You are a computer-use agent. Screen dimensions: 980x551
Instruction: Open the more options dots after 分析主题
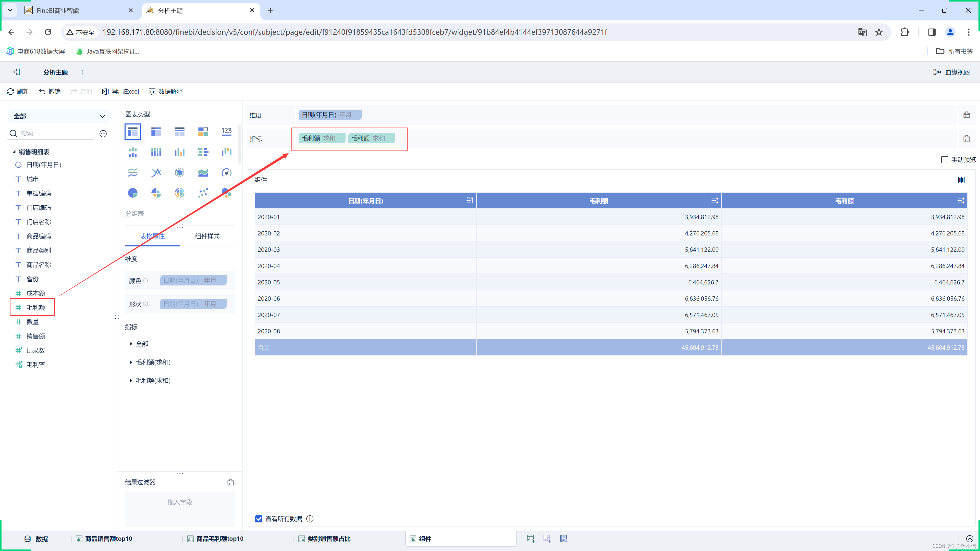82,72
